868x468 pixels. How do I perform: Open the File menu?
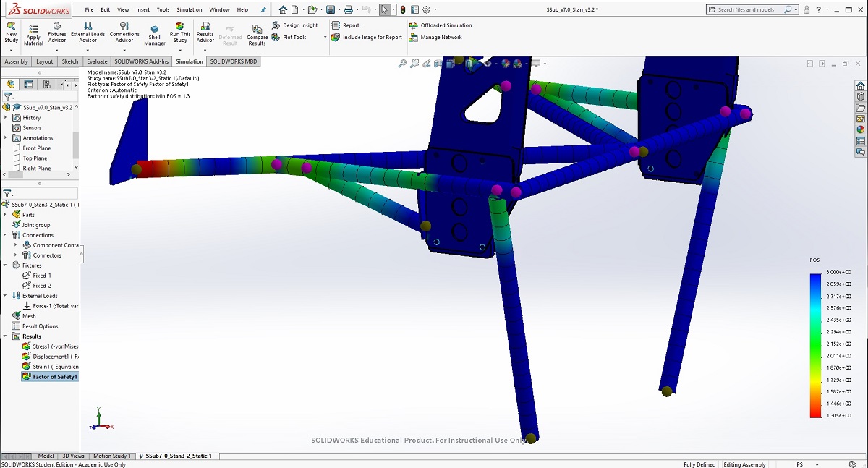pyautogui.click(x=89, y=9)
